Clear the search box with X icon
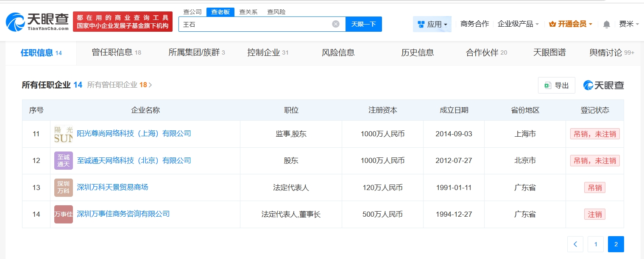Image resolution: width=644 pixels, height=259 pixels. pyautogui.click(x=336, y=24)
